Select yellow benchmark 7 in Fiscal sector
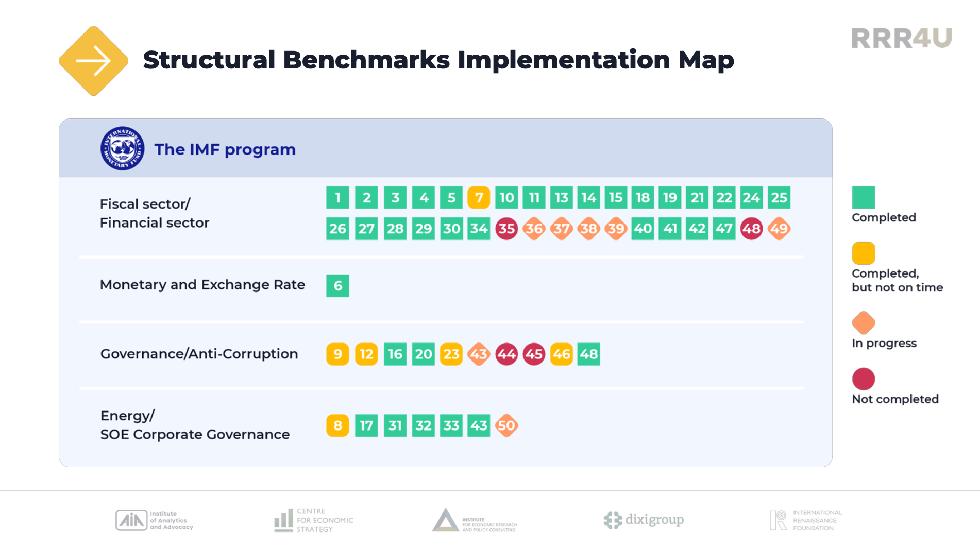 (479, 198)
